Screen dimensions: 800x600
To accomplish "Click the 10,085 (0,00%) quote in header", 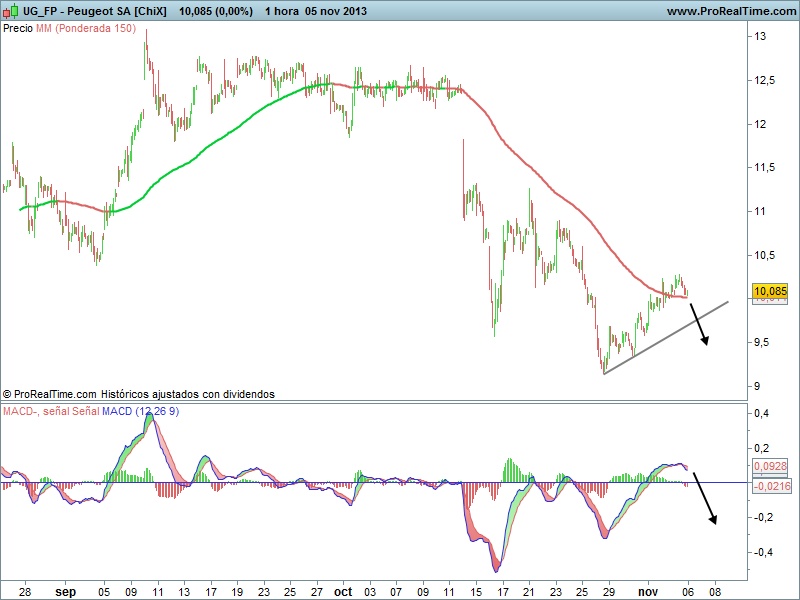I will click(x=216, y=11).
